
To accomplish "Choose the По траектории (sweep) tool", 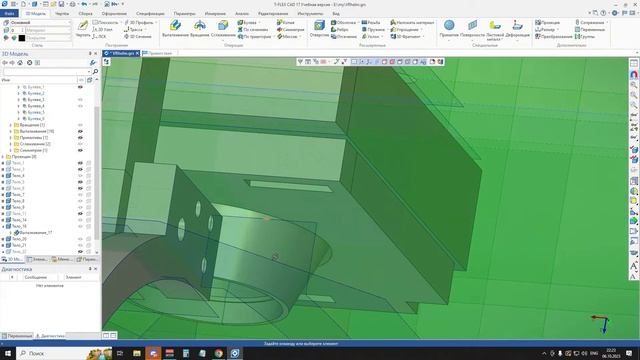I will [x=254, y=36].
